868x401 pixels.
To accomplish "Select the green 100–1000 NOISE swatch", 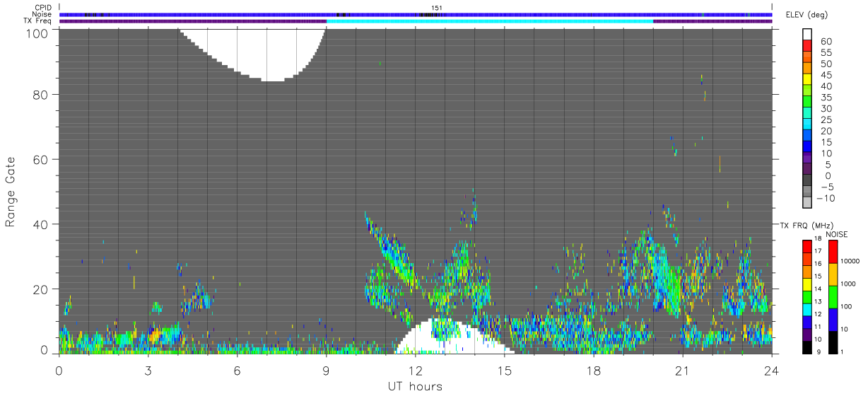I will tap(833, 296).
